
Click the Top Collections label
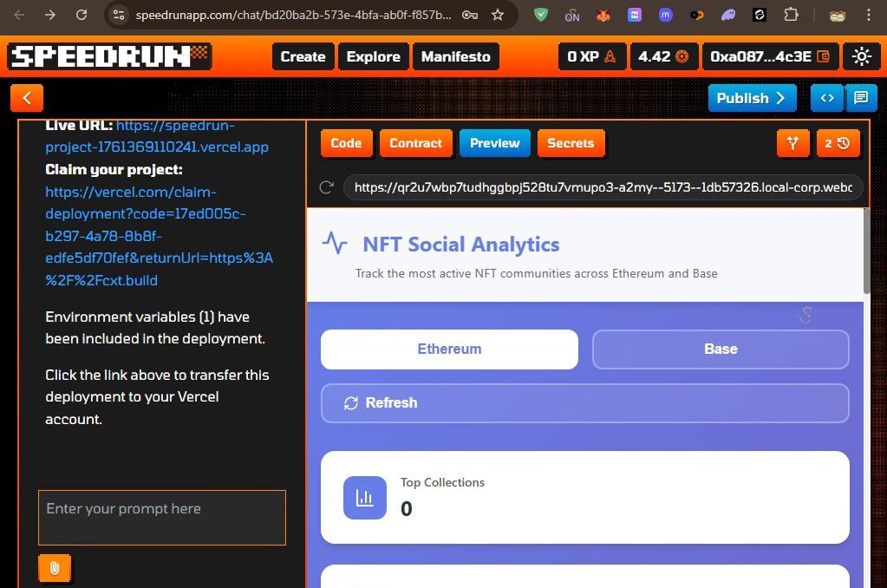click(x=442, y=482)
